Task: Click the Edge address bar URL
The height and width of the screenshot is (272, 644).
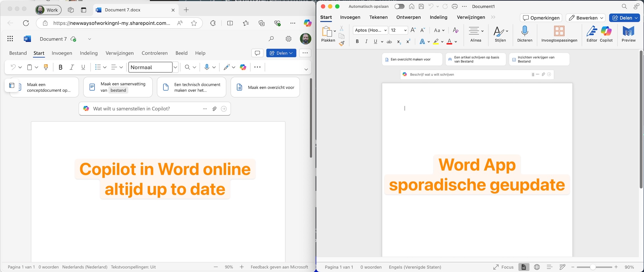Action: [x=112, y=23]
